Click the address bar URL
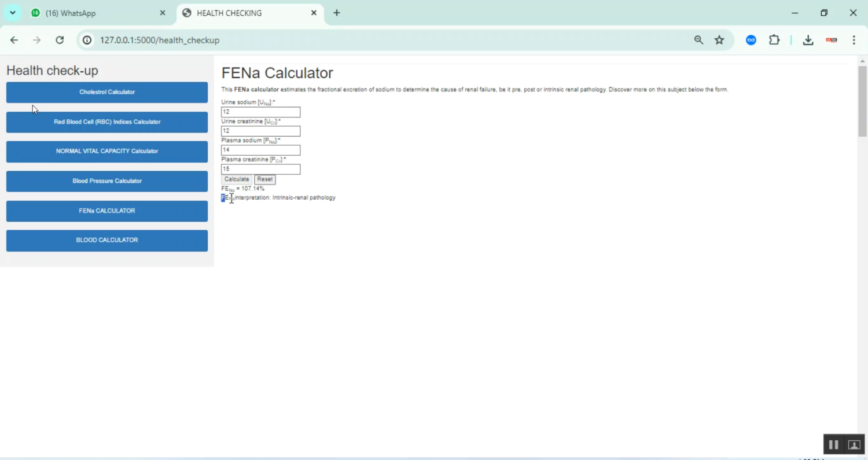The height and width of the screenshot is (460, 868). (x=160, y=40)
